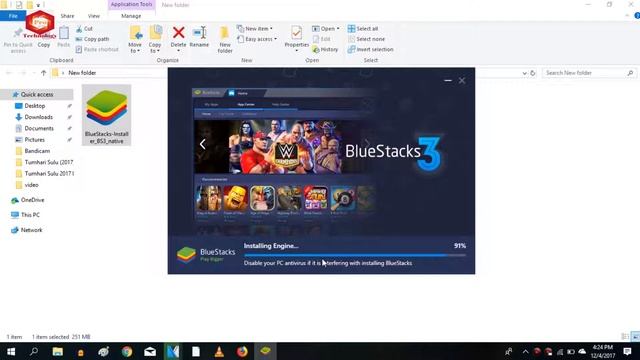Click the previous-slide arrow in installer banner

[x=202, y=144]
